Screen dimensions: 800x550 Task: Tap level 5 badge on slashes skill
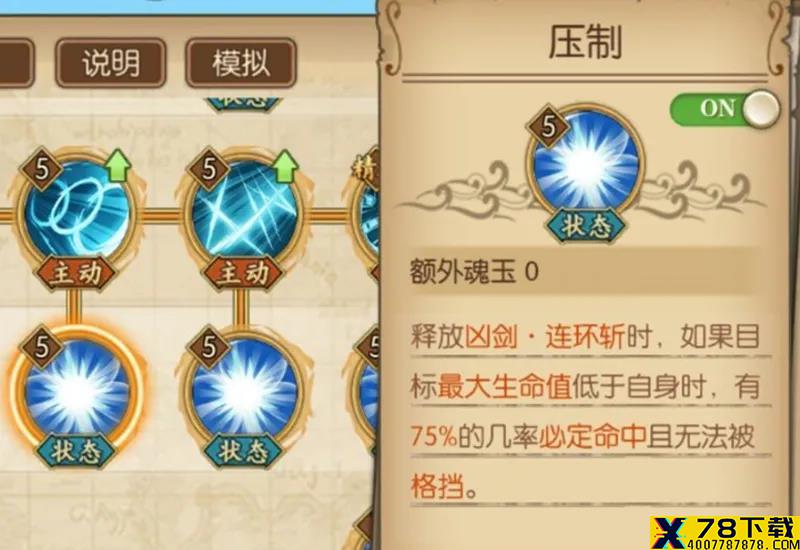tap(208, 168)
